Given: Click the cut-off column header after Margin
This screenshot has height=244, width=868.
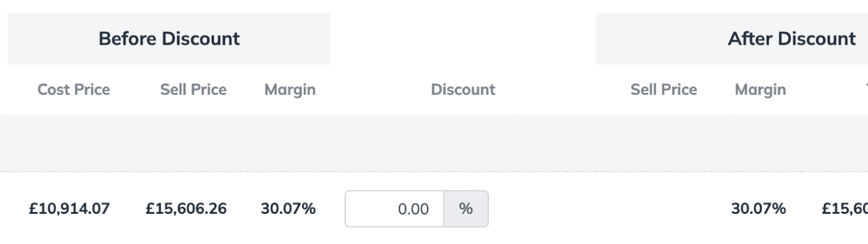Looking at the screenshot, I should point(866,90).
